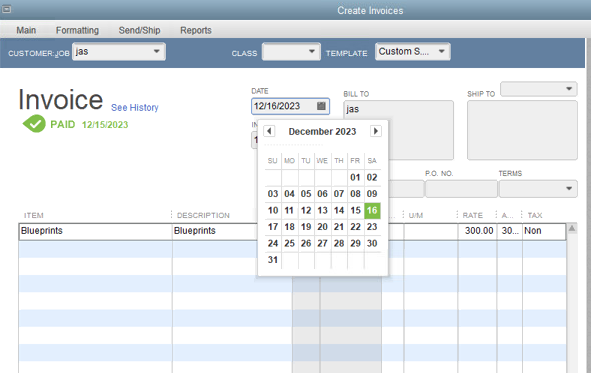Click the ITEM column header
This screenshot has height=373, width=591.
coord(34,216)
